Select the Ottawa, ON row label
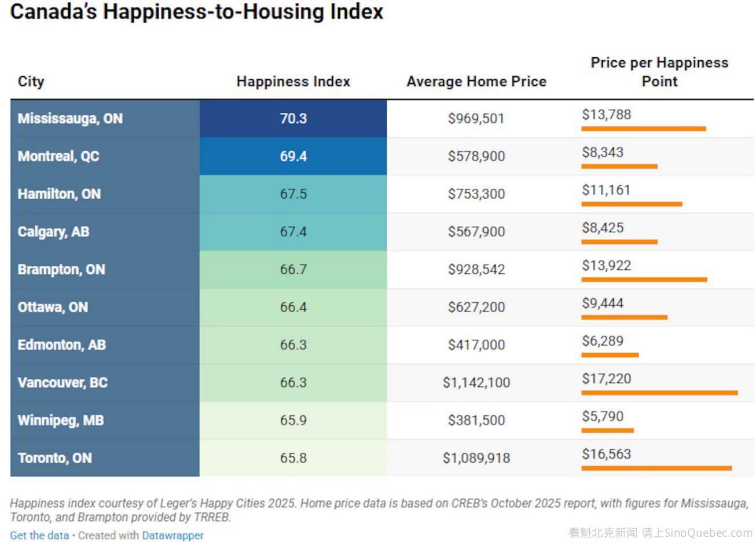The height and width of the screenshot is (542, 756). (53, 307)
